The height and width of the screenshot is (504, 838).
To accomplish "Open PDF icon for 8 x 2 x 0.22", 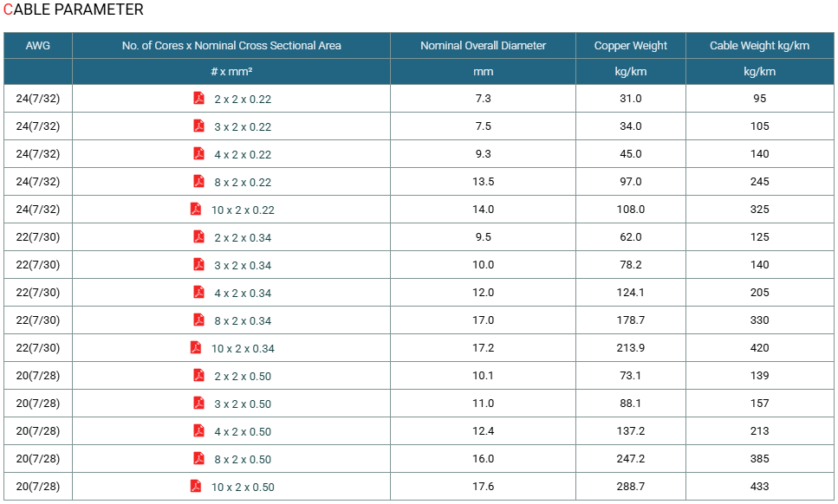I will click(x=198, y=182).
